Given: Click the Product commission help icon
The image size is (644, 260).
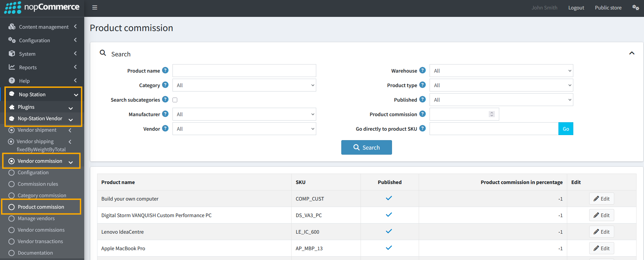Looking at the screenshot, I should tap(422, 114).
